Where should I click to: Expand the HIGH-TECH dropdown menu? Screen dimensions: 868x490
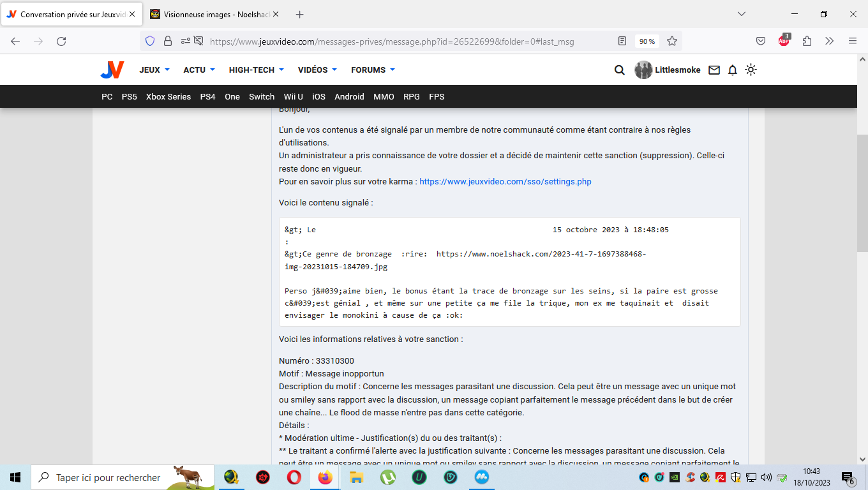pyautogui.click(x=256, y=70)
